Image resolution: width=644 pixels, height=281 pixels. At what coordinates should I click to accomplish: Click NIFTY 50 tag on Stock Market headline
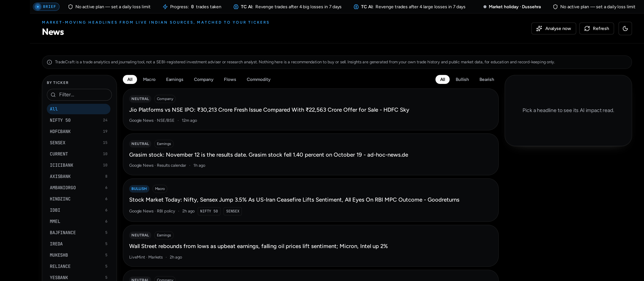209,211
